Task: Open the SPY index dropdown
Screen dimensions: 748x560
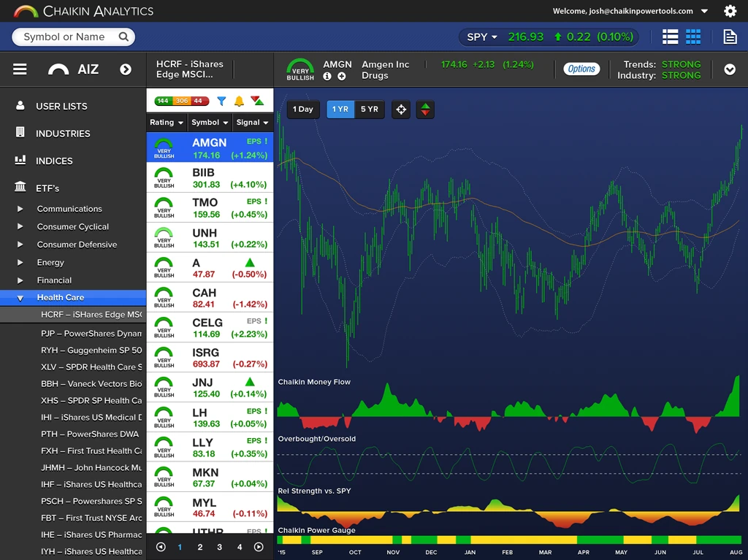Action: click(x=482, y=37)
